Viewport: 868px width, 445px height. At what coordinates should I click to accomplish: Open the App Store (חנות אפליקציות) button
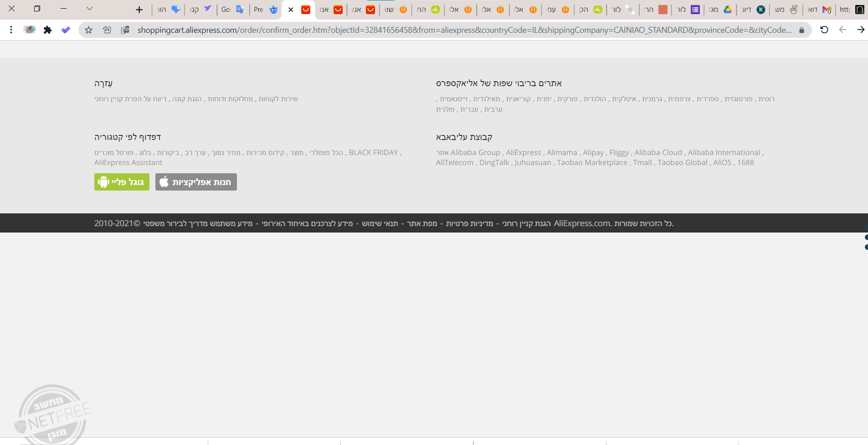(196, 182)
